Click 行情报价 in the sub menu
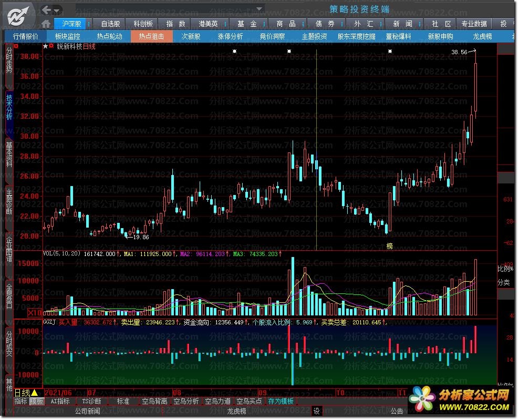The image size is (519, 420). 26,36
